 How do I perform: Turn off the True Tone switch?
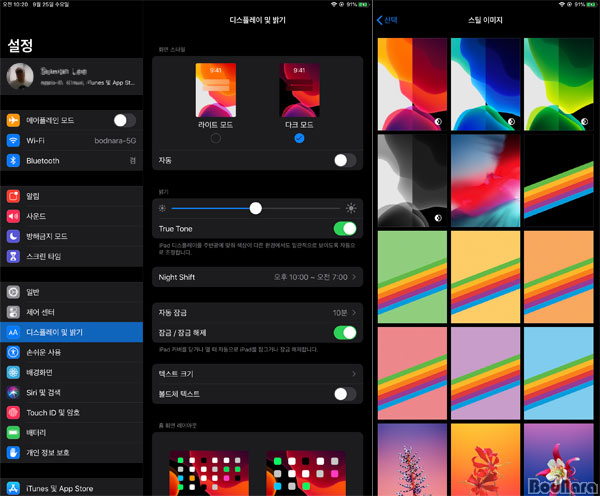(x=345, y=228)
